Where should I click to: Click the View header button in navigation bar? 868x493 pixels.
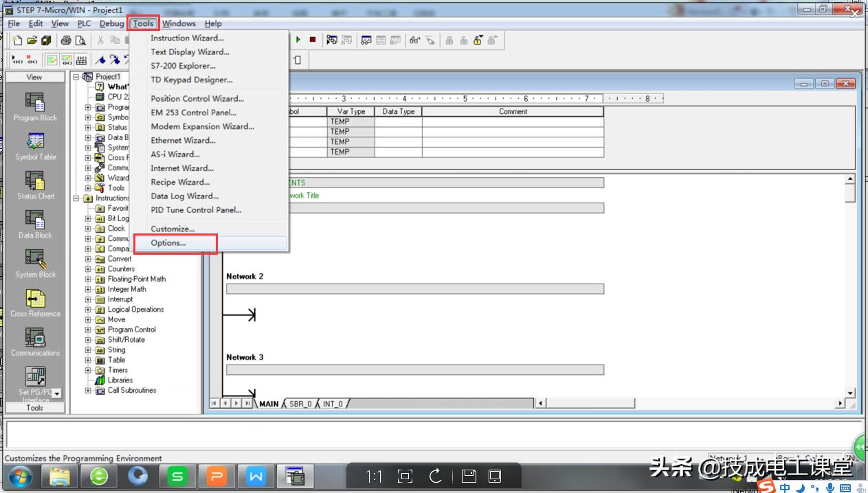[x=34, y=77]
